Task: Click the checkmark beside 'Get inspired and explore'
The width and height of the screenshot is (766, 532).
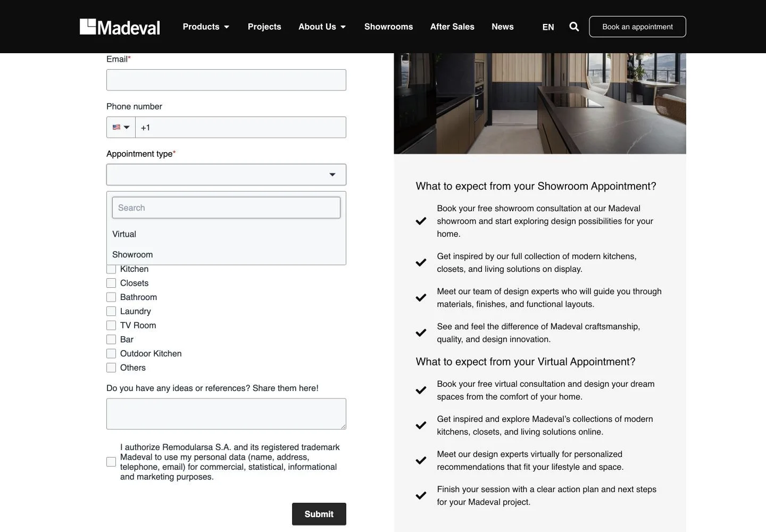Action: [x=421, y=425]
